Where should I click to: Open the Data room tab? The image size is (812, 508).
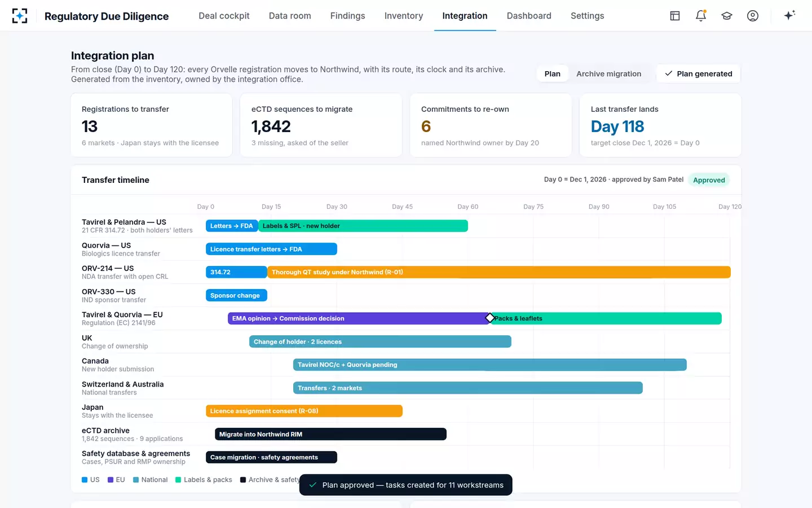pos(290,16)
